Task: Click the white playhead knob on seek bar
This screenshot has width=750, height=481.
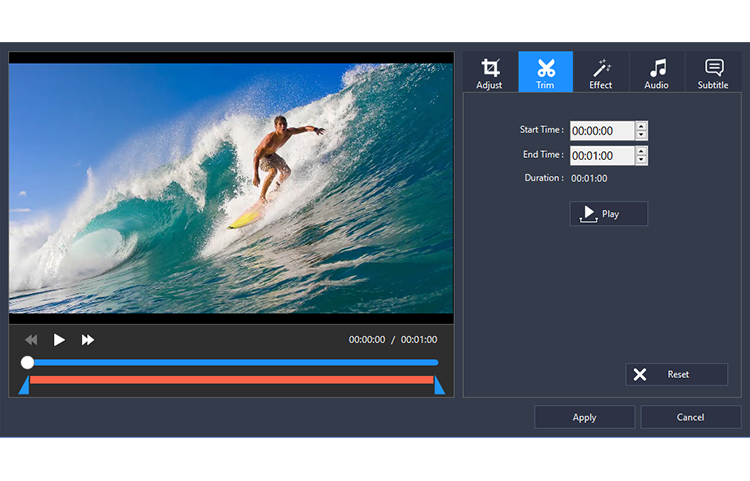Action: coord(28,362)
